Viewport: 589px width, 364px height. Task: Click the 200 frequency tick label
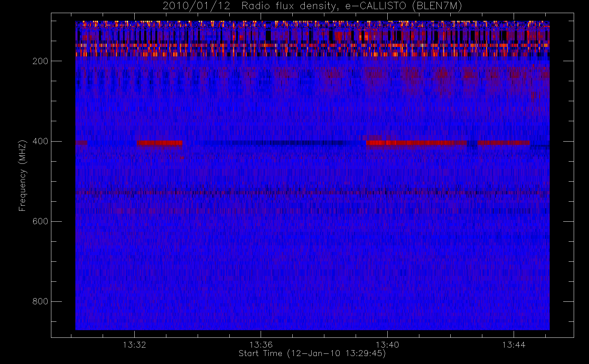click(40, 61)
